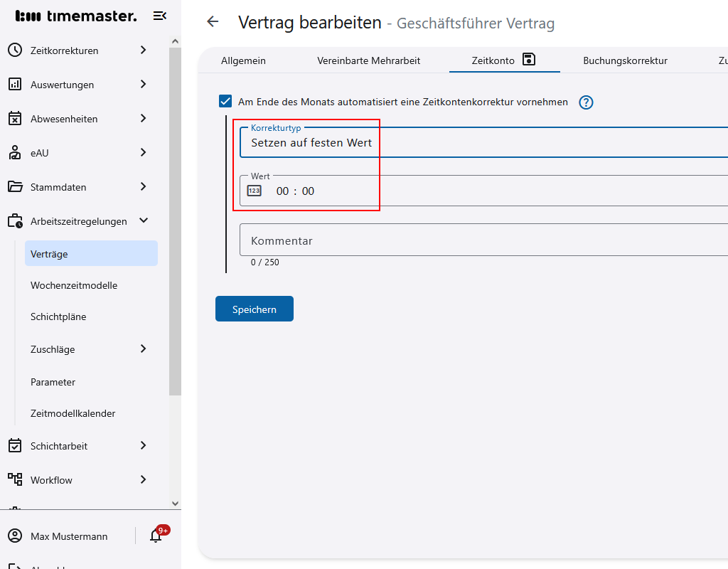The height and width of the screenshot is (569, 728).
Task: Collapse the sidebar with the menu icon
Action: pyautogui.click(x=160, y=16)
